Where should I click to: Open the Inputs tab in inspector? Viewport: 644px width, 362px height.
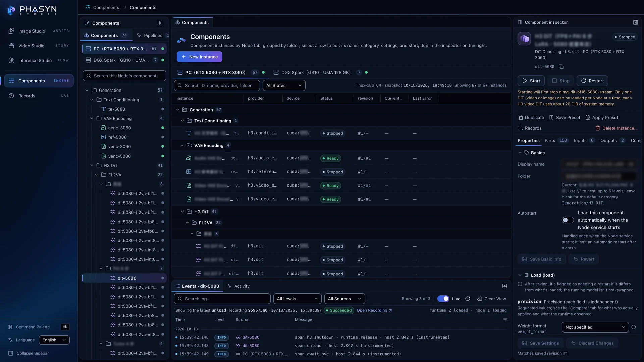[584, 140]
